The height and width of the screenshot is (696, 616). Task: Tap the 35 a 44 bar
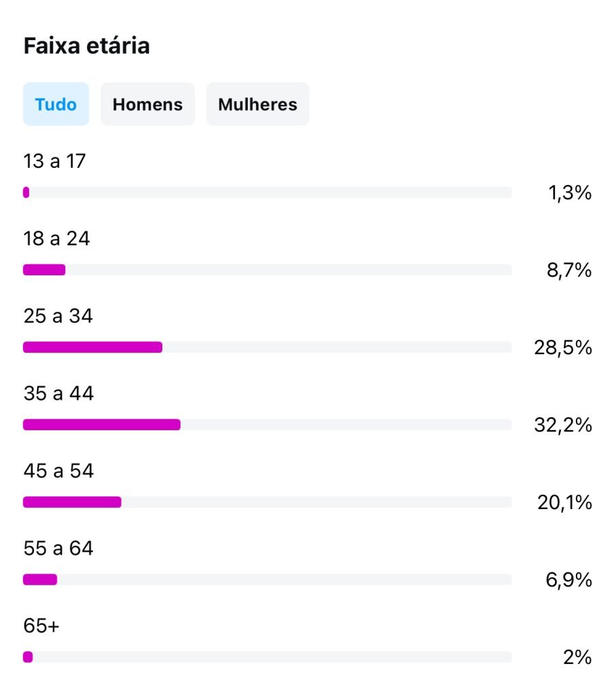(102, 425)
